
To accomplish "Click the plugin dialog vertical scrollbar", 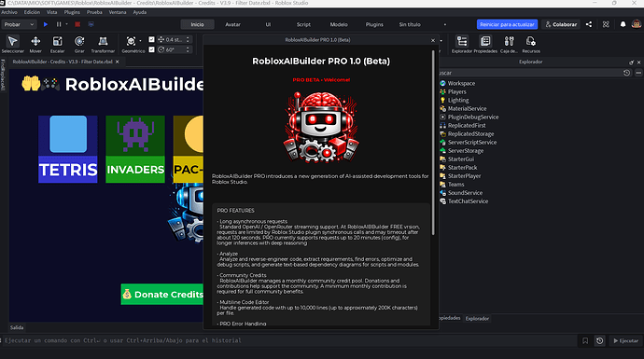I will point(433,143).
